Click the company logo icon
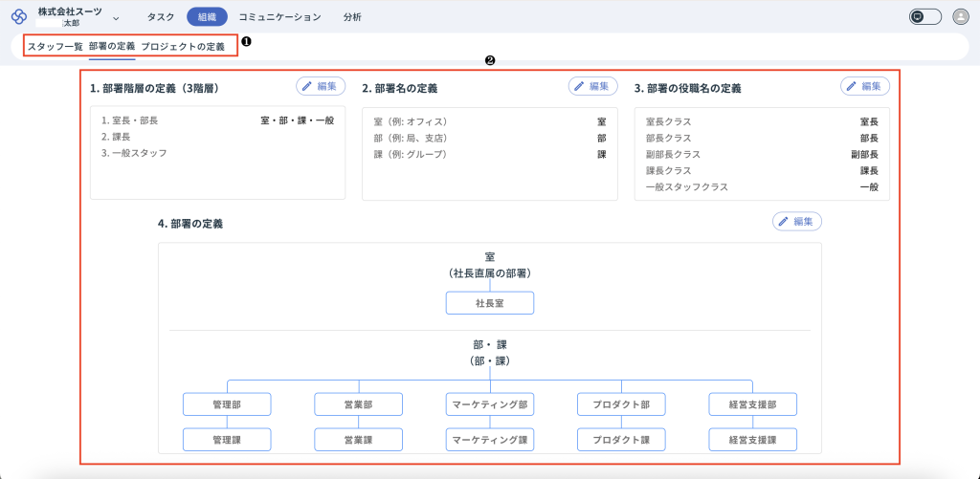The width and height of the screenshot is (980, 479). [19, 16]
